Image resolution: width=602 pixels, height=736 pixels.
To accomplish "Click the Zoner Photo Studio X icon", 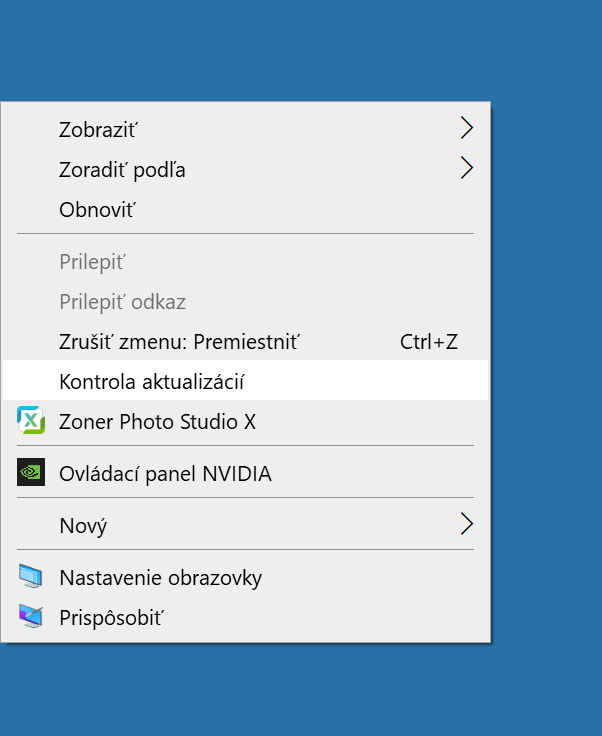I will click(x=32, y=421).
